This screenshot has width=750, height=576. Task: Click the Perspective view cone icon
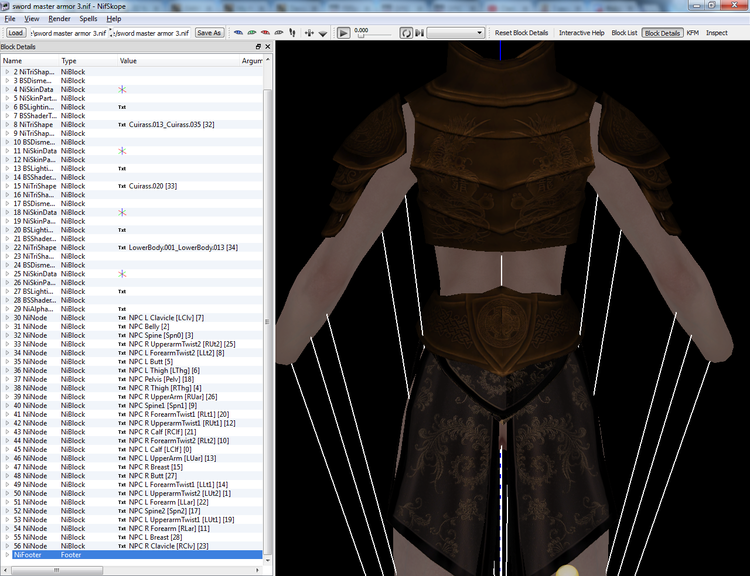323,33
